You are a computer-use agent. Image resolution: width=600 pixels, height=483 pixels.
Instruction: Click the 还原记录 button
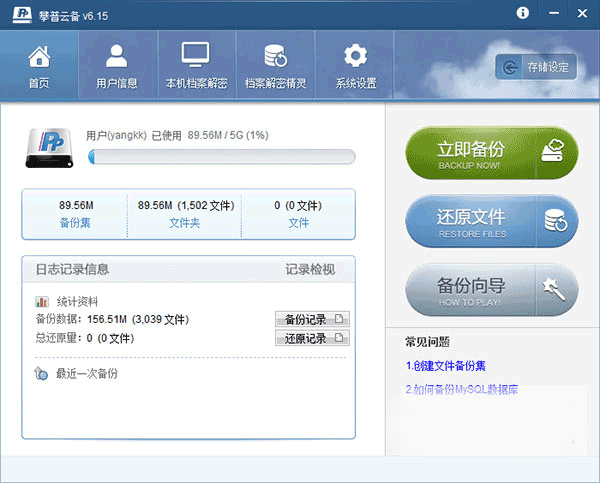pyautogui.click(x=312, y=338)
